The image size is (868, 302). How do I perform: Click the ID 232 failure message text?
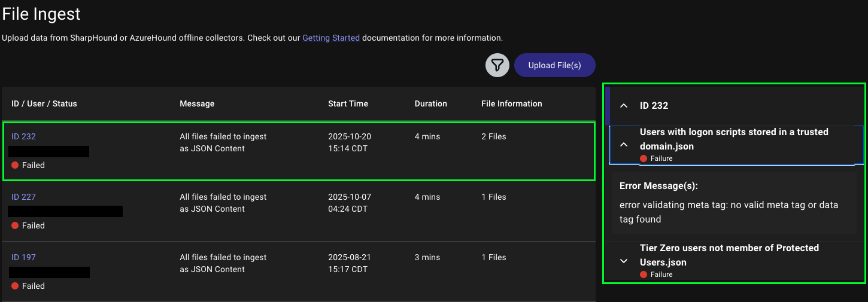point(223,142)
